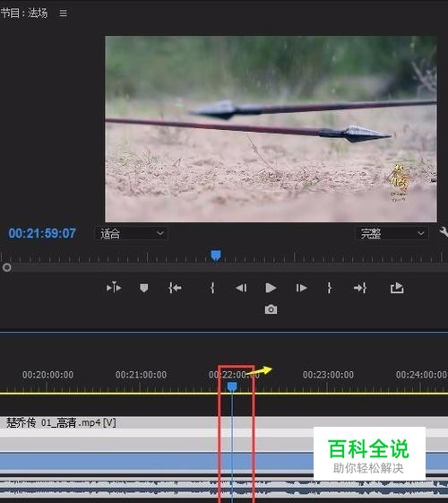Click the timeline playhead marker
This screenshot has height=503, width=448.
[x=232, y=386]
